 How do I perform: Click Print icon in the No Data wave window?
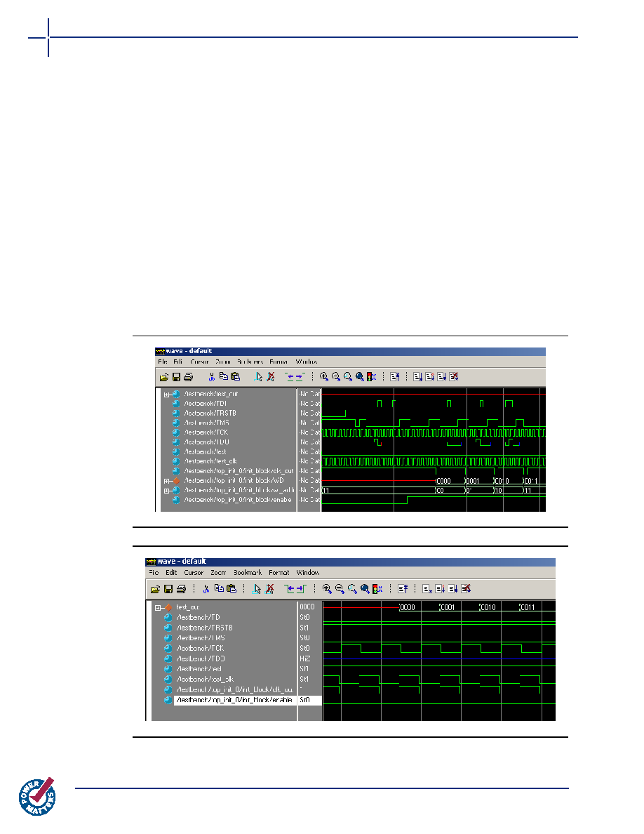(x=188, y=377)
